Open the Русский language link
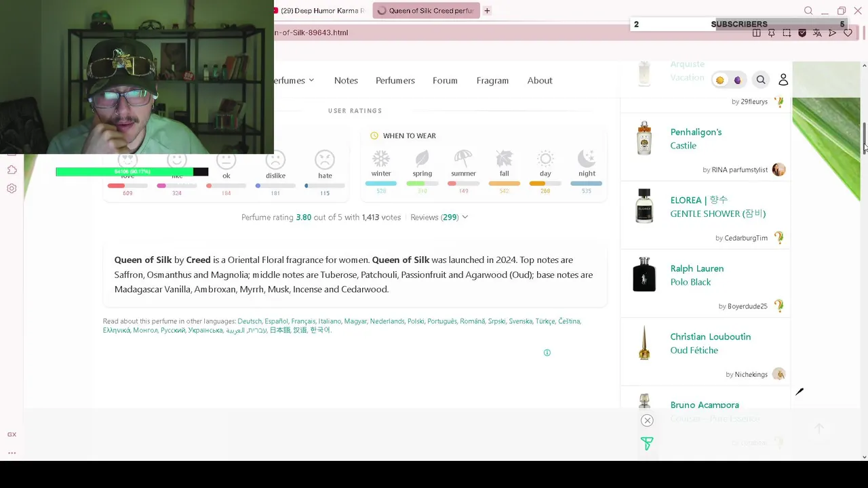The image size is (868, 488). (172, 330)
